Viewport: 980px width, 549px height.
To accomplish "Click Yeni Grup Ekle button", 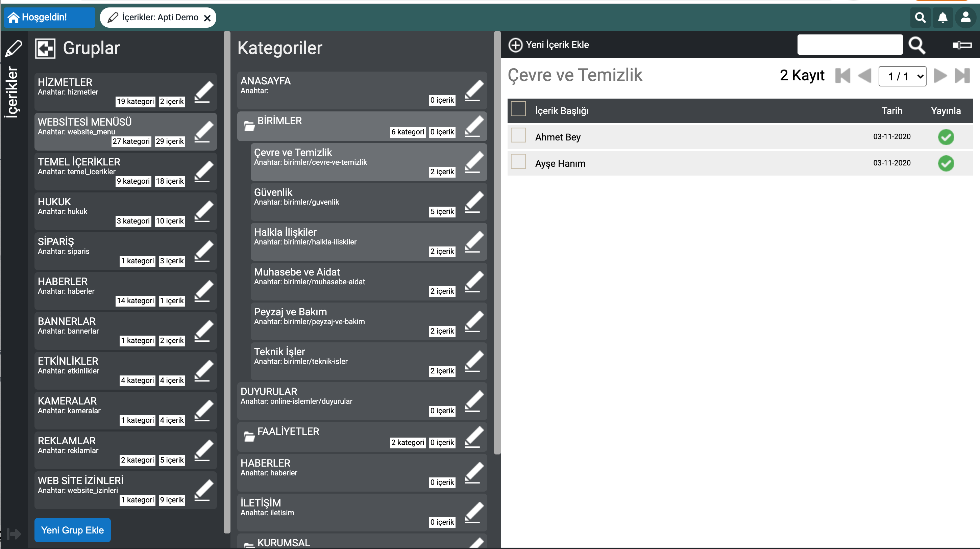I will (x=72, y=530).
